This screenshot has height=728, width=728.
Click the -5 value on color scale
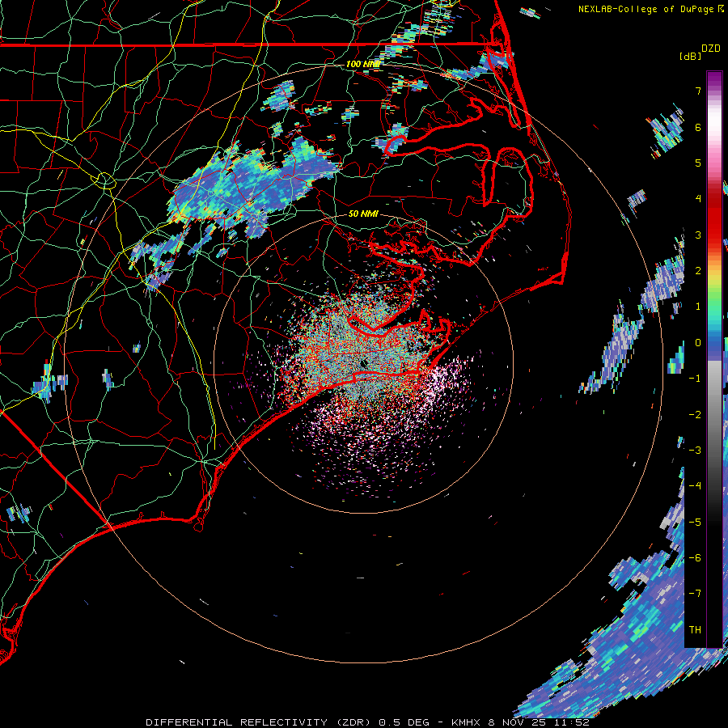pyautogui.click(x=695, y=523)
